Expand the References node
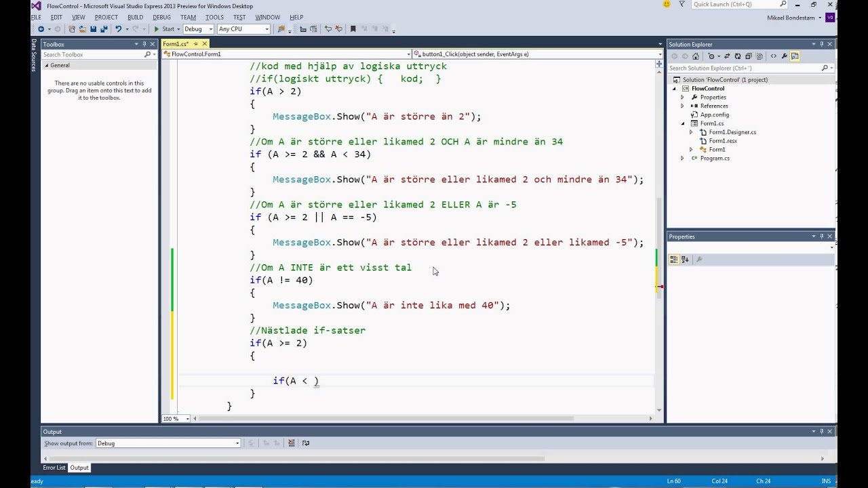The height and width of the screenshot is (488, 868). click(x=682, y=106)
